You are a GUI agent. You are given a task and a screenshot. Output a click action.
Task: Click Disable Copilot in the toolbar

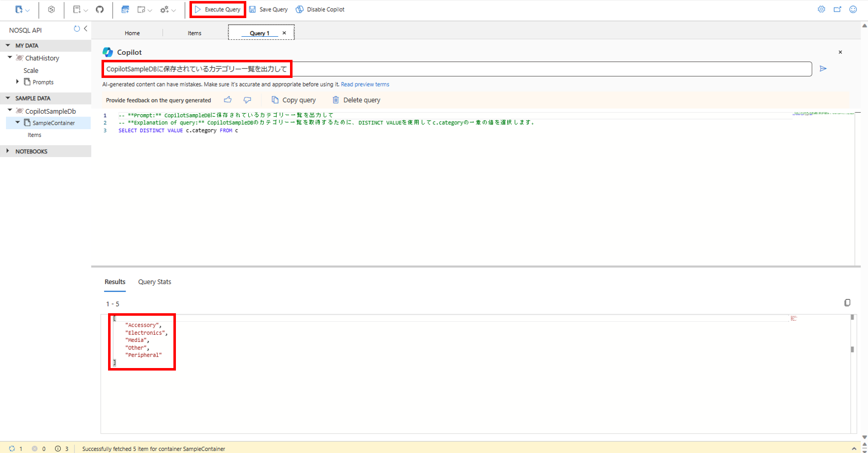pos(320,10)
